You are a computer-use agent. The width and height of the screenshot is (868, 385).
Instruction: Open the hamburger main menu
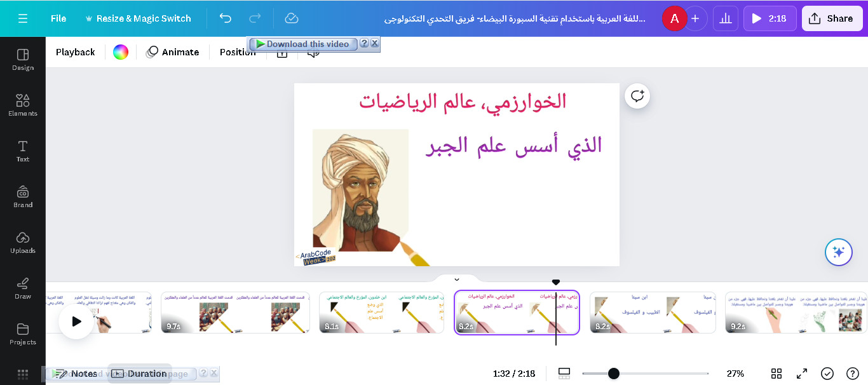pos(23,18)
